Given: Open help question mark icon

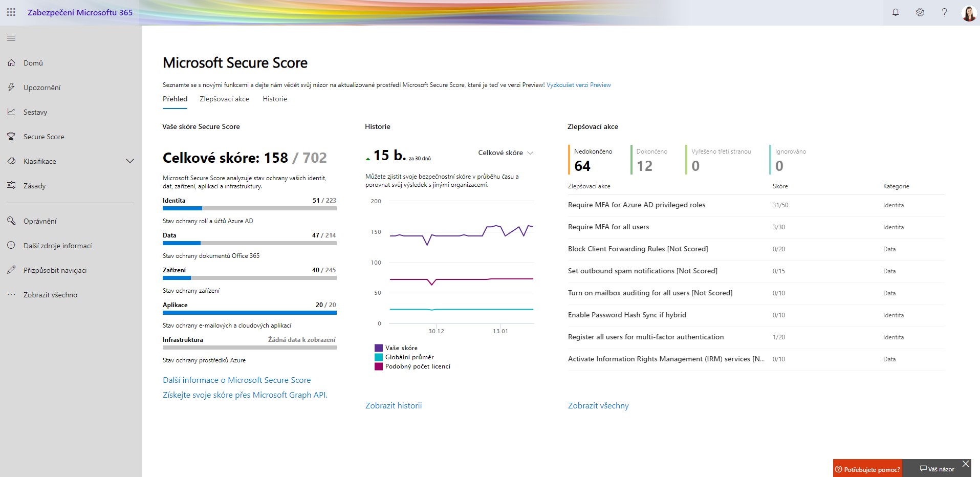Looking at the screenshot, I should point(945,12).
